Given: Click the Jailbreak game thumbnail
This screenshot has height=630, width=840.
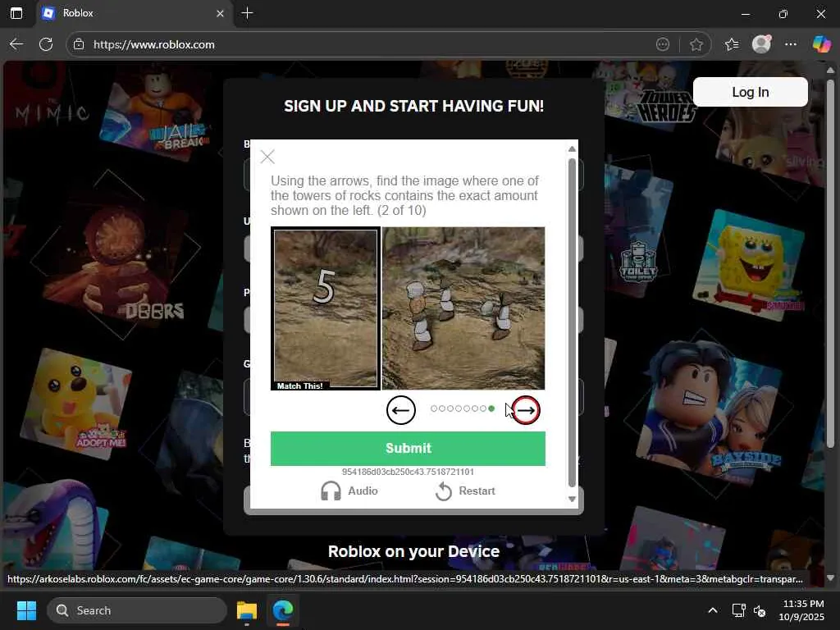Looking at the screenshot, I should pyautogui.click(x=157, y=111).
